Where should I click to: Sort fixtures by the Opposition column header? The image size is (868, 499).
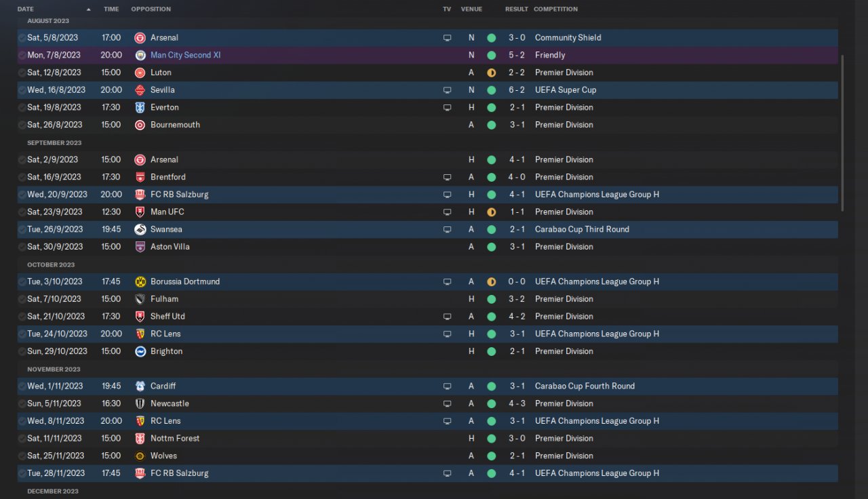pos(151,9)
